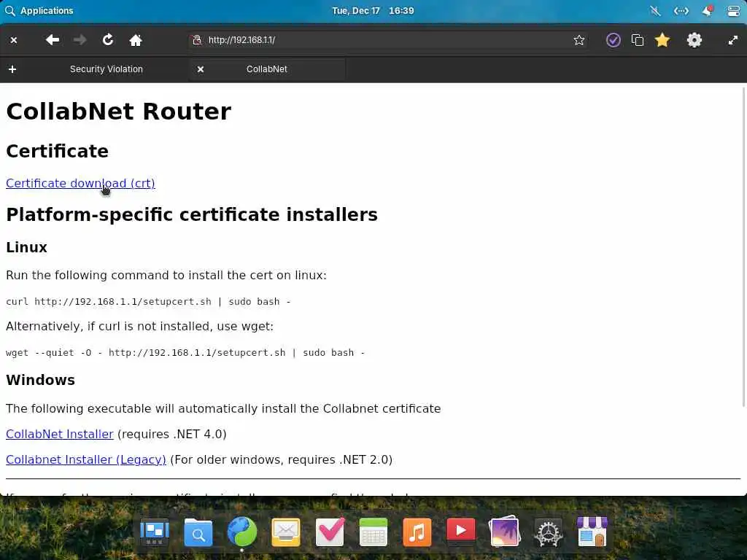Open the tab overview icon
Screen dimensions: 747x560
(638, 40)
